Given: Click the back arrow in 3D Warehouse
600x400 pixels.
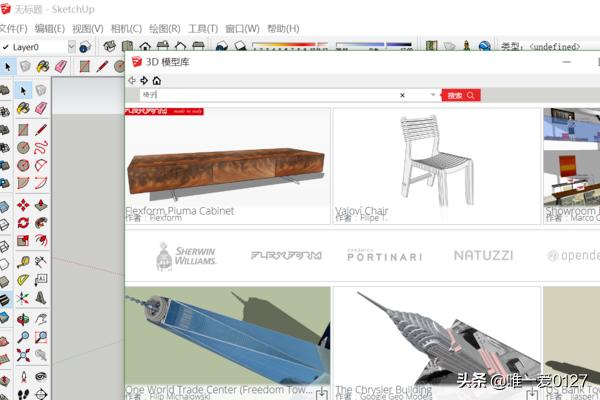Looking at the screenshot, I should [x=132, y=80].
